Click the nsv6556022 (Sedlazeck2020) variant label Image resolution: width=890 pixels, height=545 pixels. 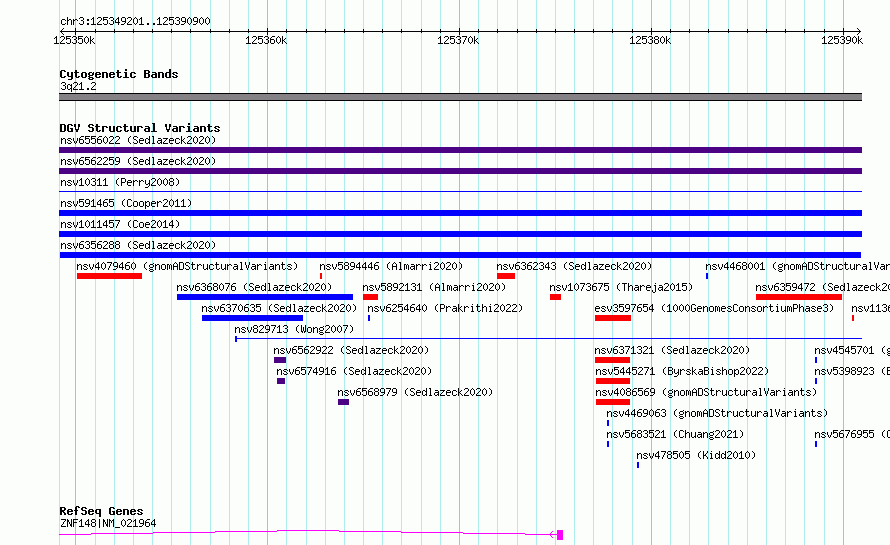click(138, 140)
